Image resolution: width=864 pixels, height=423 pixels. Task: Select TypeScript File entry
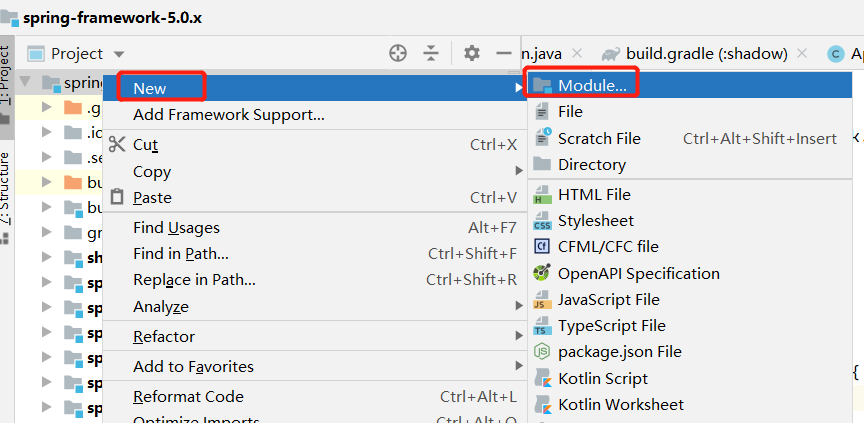690,326
